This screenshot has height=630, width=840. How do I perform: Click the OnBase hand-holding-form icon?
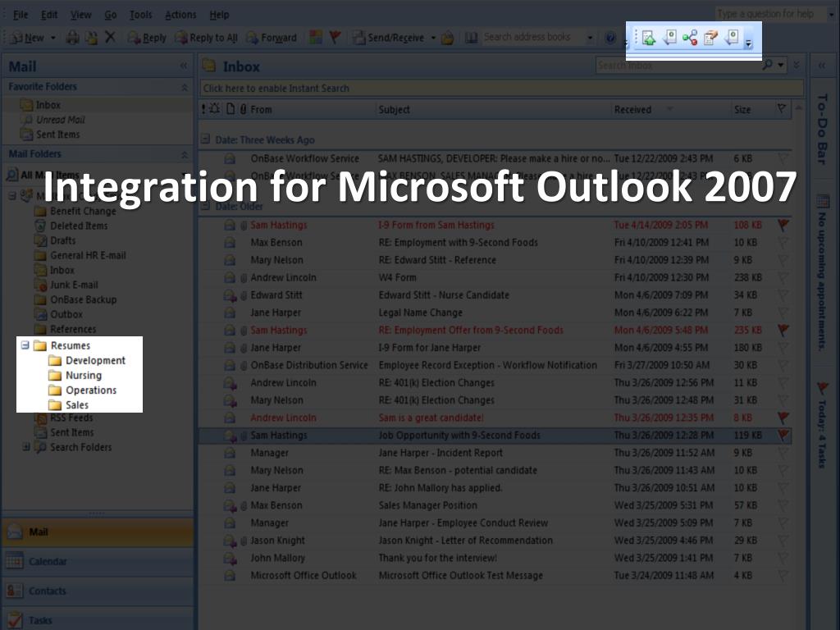tap(710, 38)
